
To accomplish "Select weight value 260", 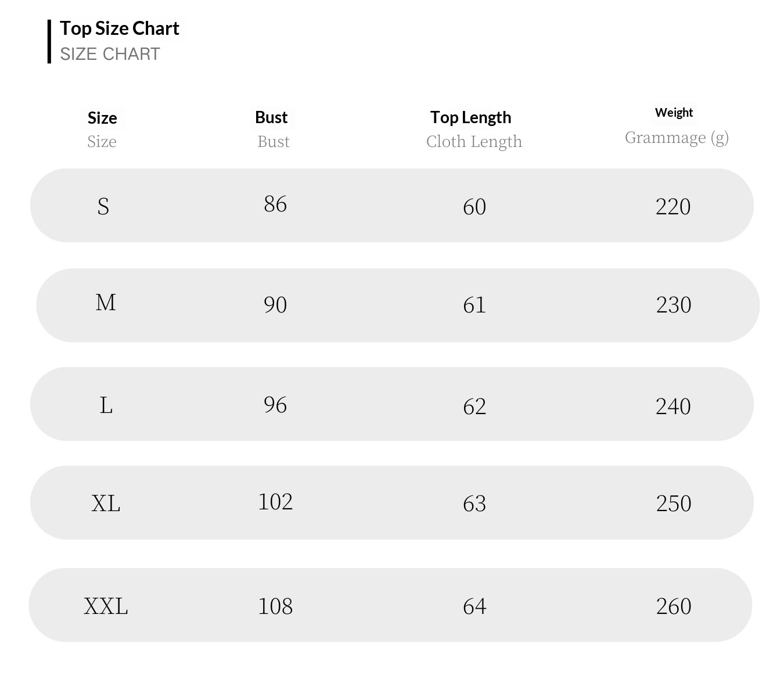I will (x=674, y=606).
